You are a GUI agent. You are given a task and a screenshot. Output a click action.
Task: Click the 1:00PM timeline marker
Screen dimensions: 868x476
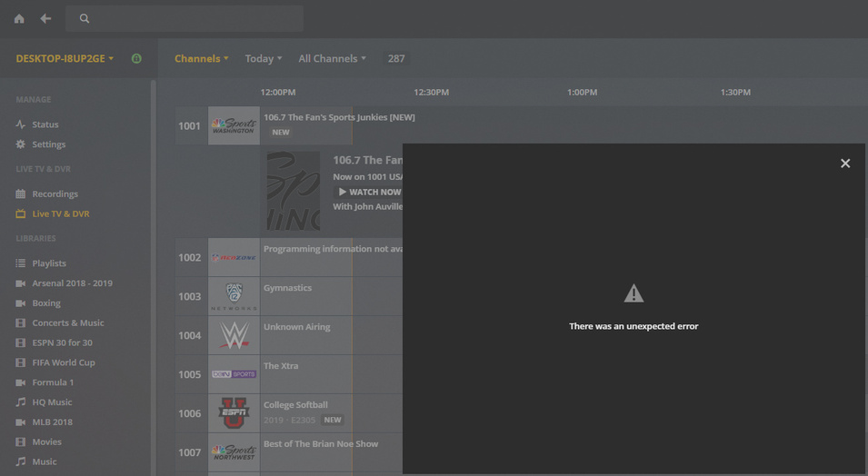582,93
